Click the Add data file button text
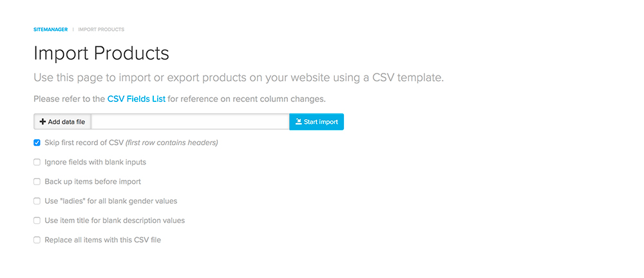 (x=66, y=122)
